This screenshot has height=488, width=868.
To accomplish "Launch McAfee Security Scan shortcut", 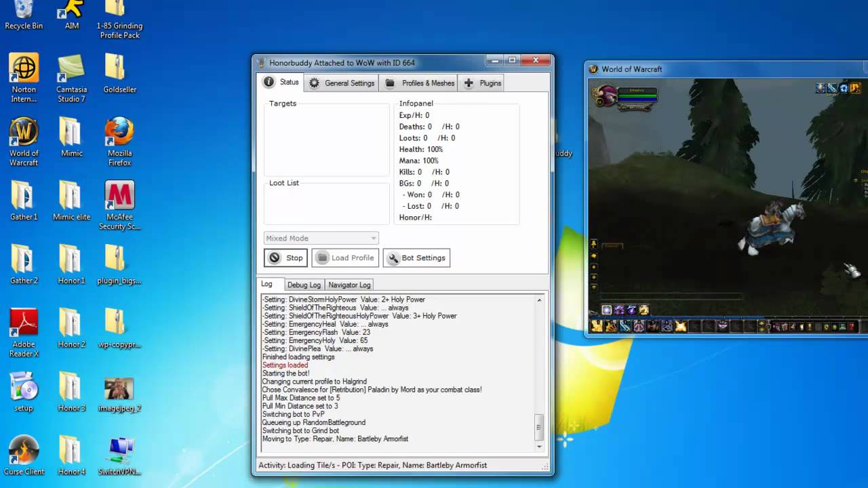I will click(x=120, y=205).
